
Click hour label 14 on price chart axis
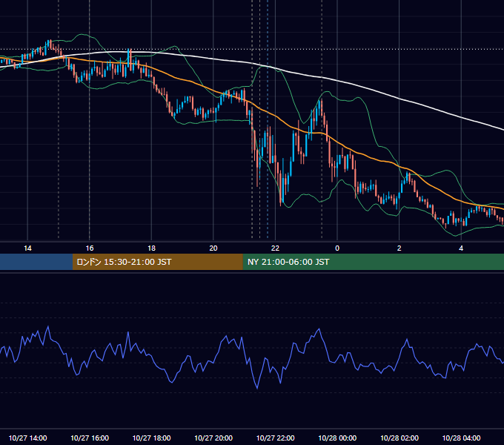point(27,248)
